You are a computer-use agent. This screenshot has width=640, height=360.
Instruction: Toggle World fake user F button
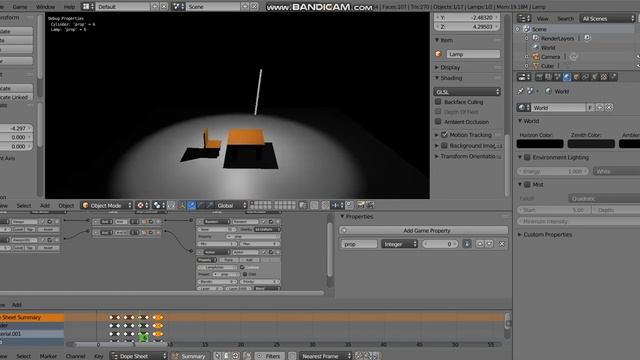[590, 108]
